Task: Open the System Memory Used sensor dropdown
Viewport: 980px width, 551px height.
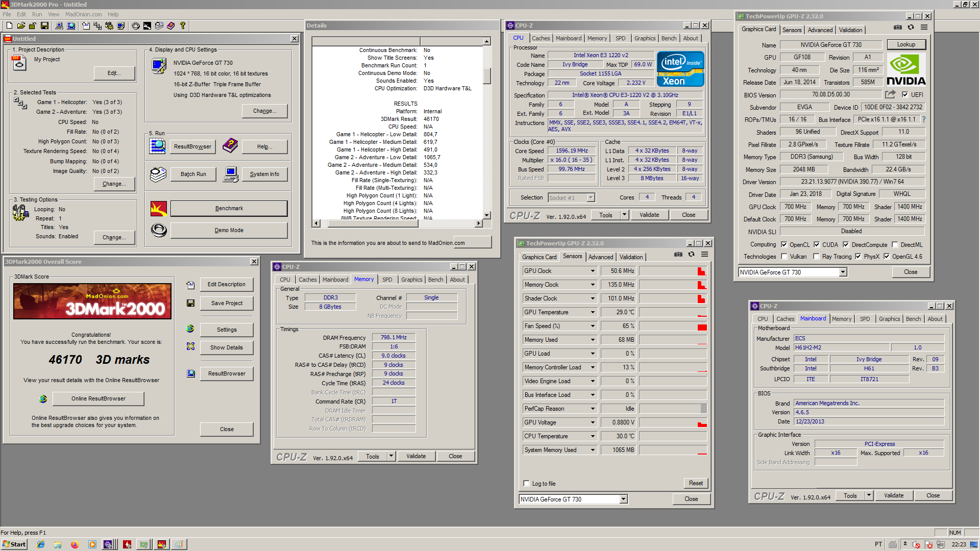Action: click(593, 450)
